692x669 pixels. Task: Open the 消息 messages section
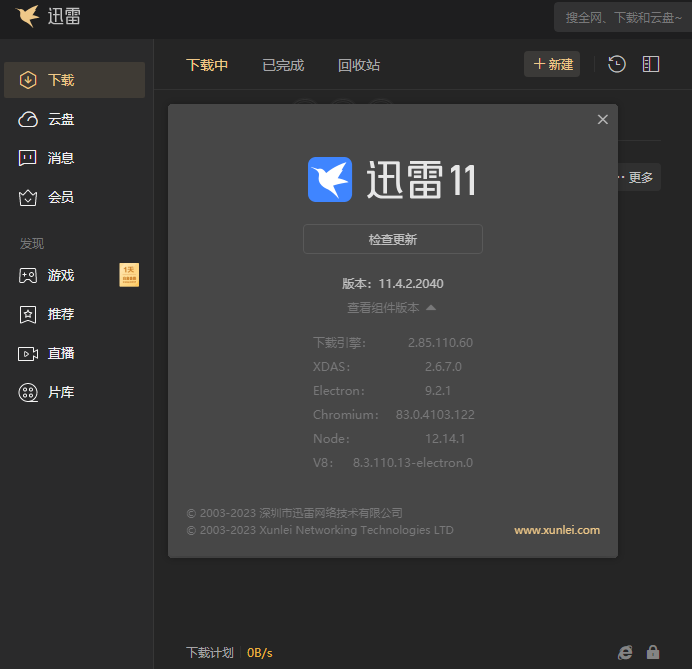[60, 158]
